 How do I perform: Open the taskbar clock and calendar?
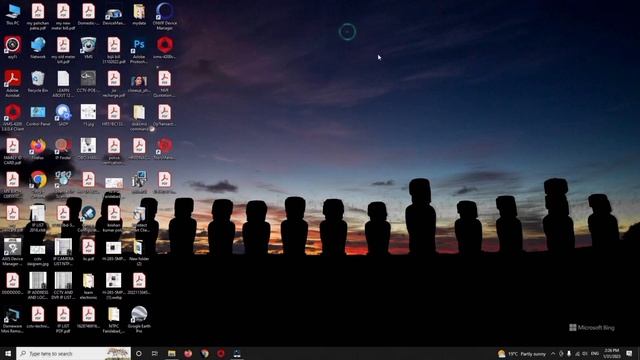click(611, 353)
